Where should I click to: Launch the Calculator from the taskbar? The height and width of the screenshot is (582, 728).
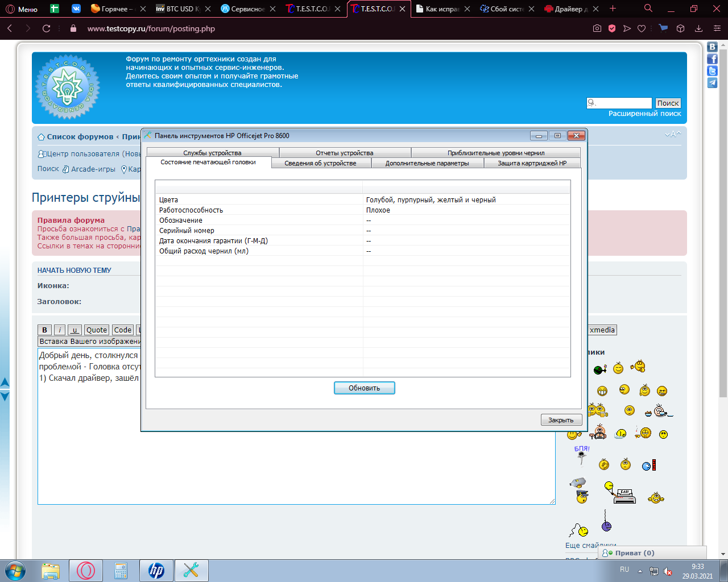pyautogui.click(x=121, y=571)
